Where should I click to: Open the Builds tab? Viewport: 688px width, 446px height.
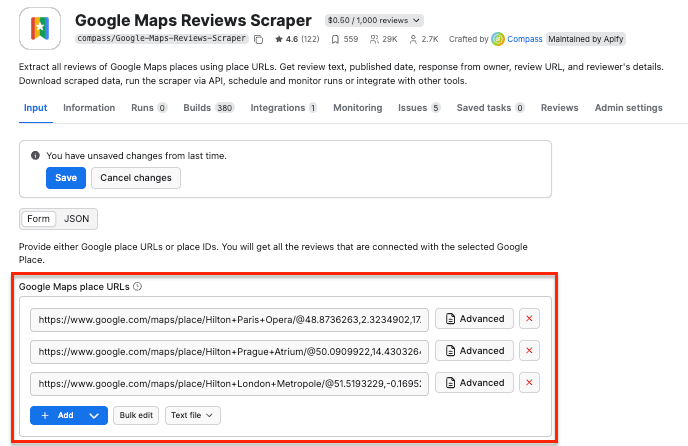point(209,108)
